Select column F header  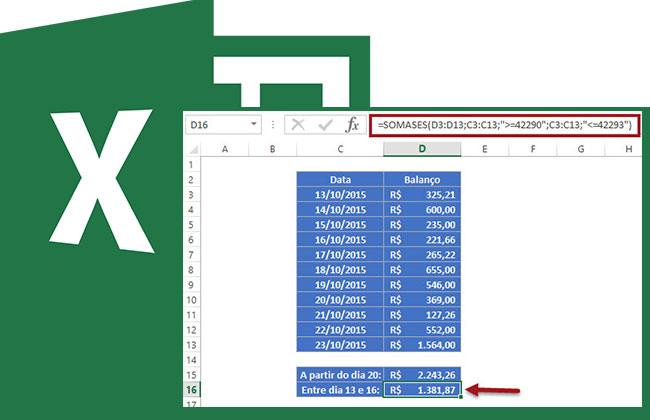click(x=533, y=149)
